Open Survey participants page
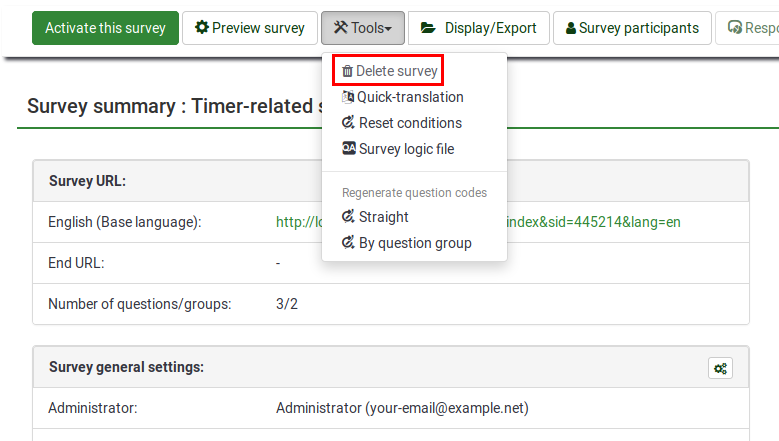 pos(632,28)
